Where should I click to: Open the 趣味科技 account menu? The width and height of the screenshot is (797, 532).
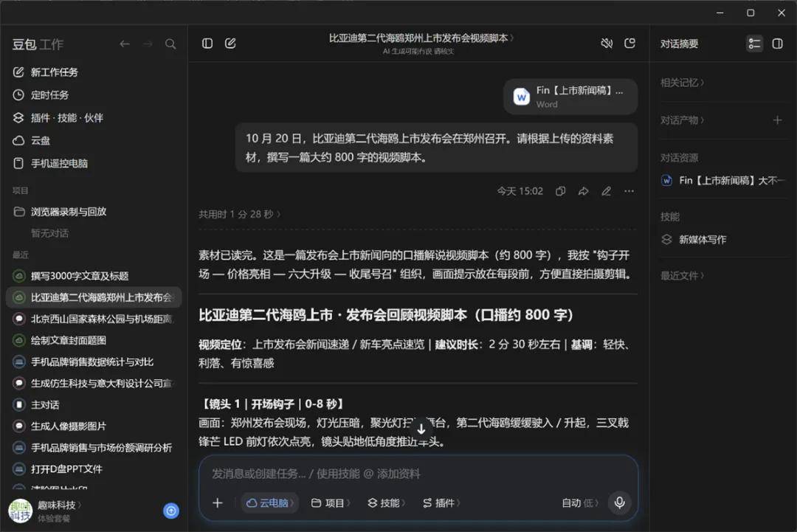60,505
